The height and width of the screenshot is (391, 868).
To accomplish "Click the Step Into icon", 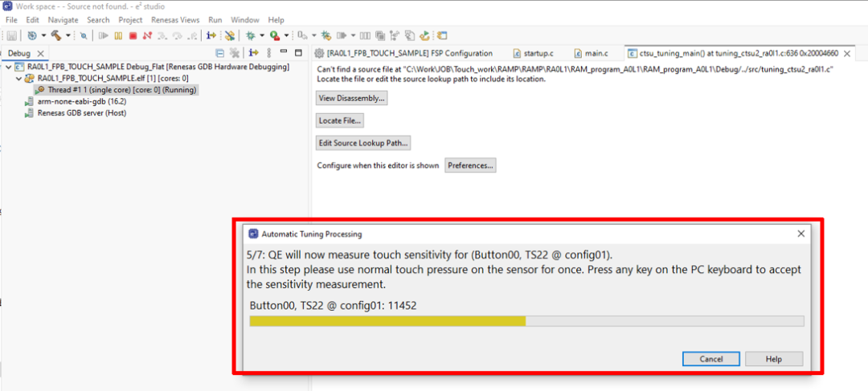I will tap(162, 35).
